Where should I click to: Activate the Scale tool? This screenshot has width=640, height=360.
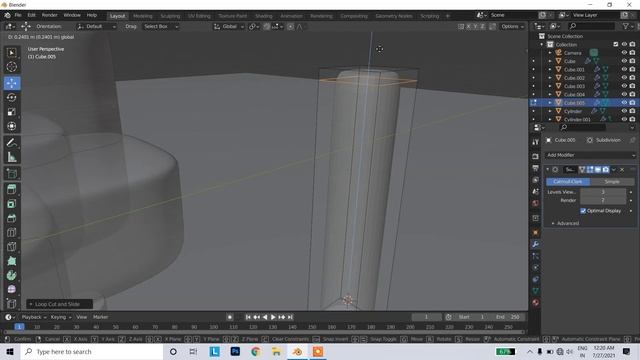pos(11,111)
